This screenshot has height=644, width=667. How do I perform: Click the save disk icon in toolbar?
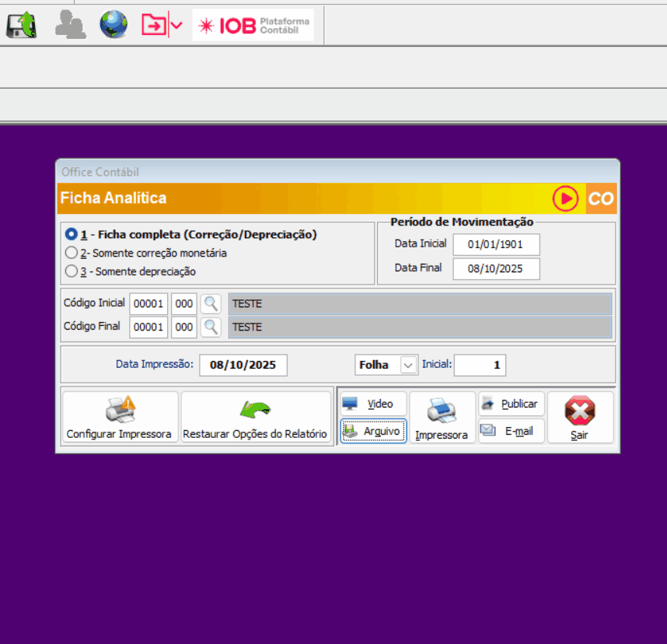(21, 25)
